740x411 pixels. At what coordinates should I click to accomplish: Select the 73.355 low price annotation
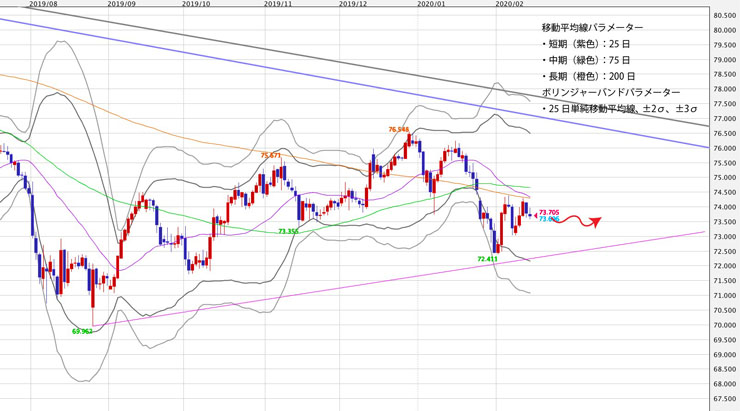coord(288,231)
